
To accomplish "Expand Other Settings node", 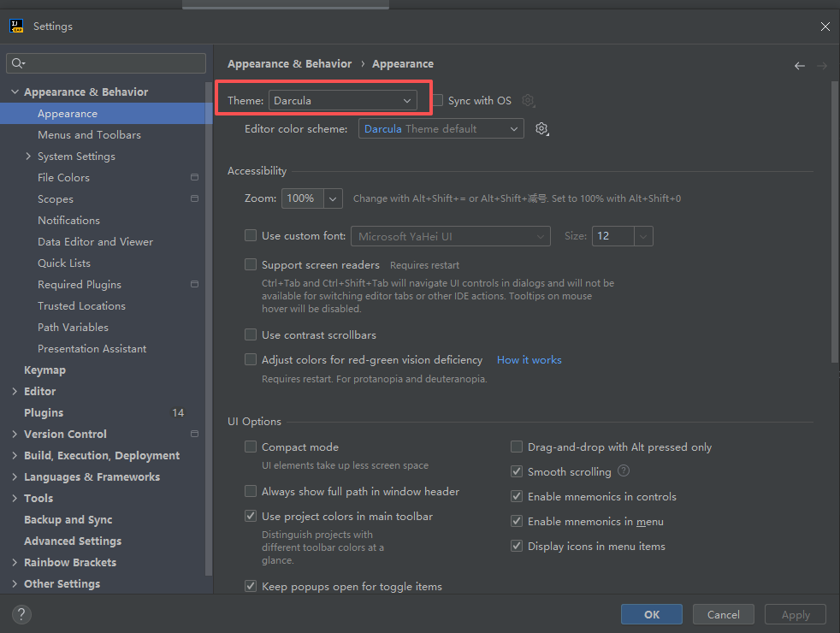I will (x=15, y=583).
